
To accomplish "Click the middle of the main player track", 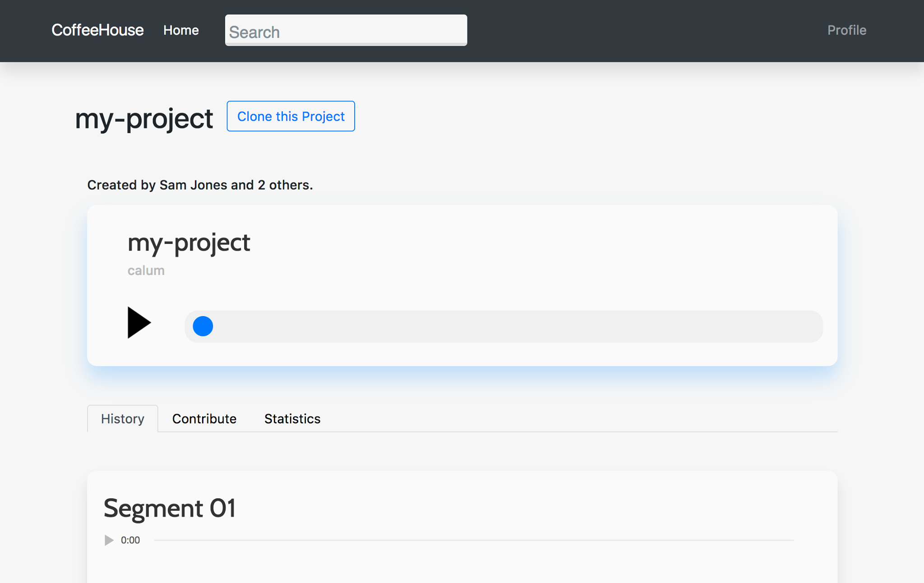I will (x=504, y=326).
